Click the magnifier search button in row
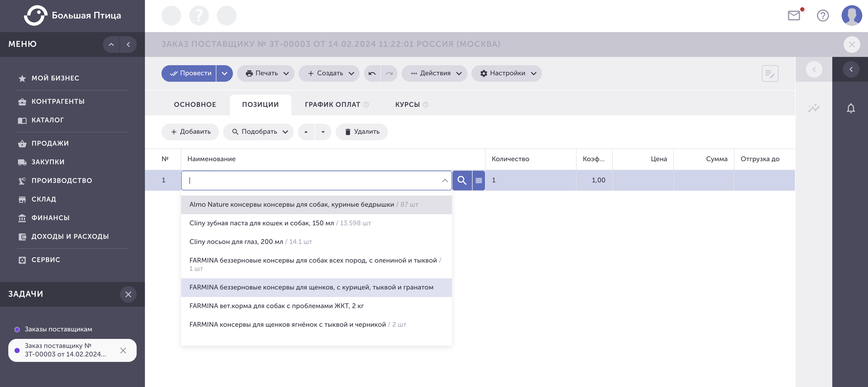The image size is (868, 387). [462, 181]
